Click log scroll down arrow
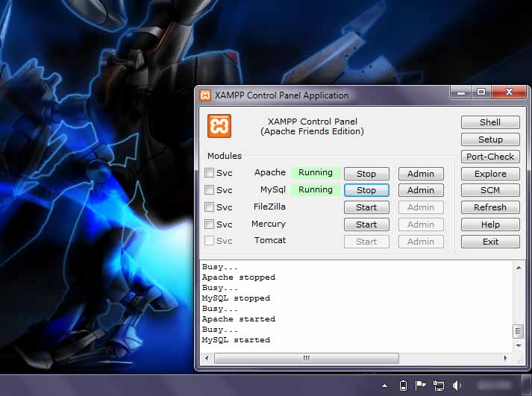The width and height of the screenshot is (532, 396). (x=519, y=346)
